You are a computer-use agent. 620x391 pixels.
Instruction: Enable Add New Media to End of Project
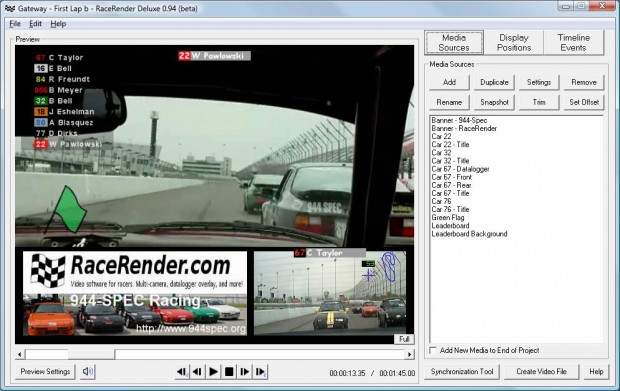tap(433, 350)
